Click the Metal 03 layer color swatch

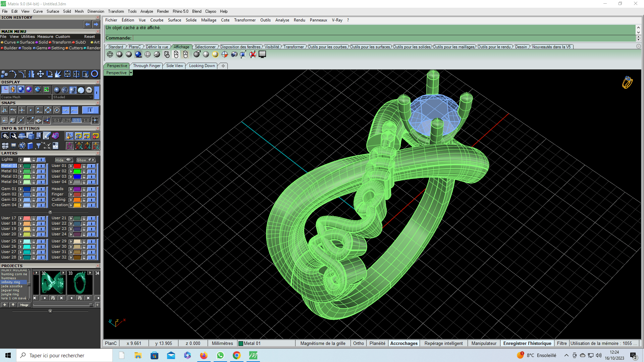point(27,177)
